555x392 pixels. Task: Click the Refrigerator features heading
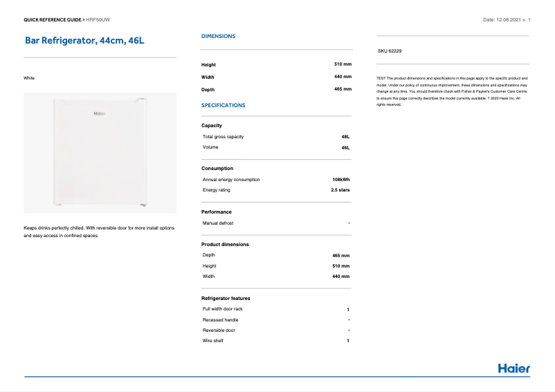pos(226,298)
